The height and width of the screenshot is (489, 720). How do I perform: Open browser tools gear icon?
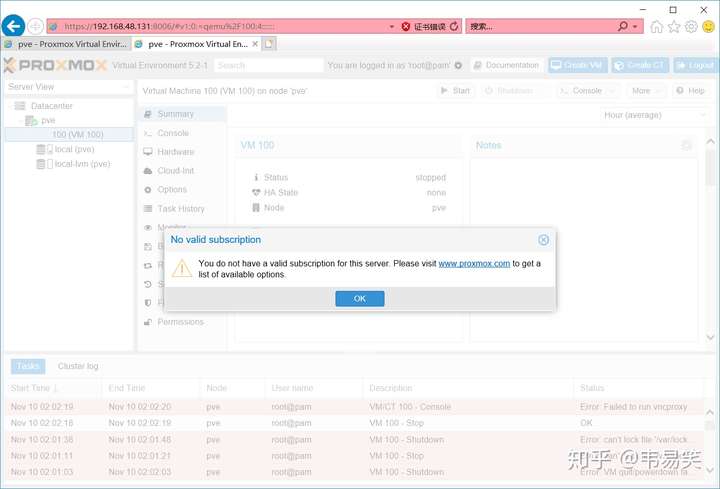pos(691,27)
